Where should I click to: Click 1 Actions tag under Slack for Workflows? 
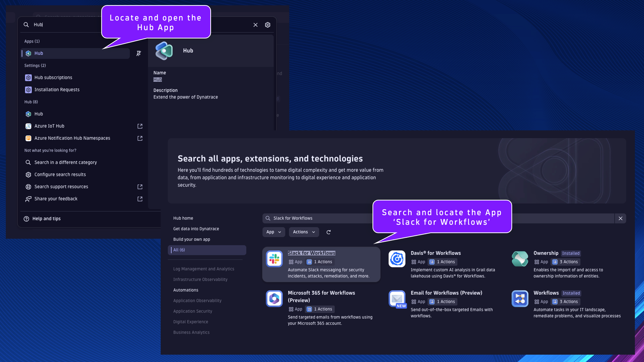click(x=320, y=262)
